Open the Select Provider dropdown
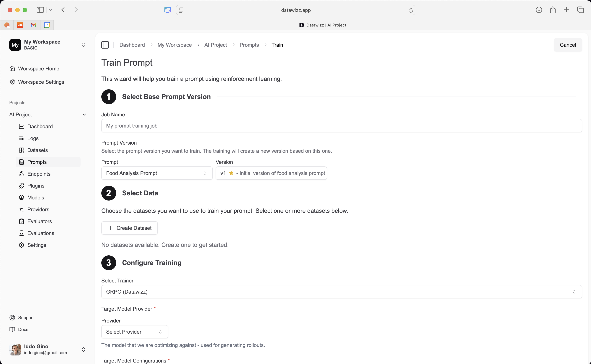The height and width of the screenshot is (364, 591). click(134, 332)
